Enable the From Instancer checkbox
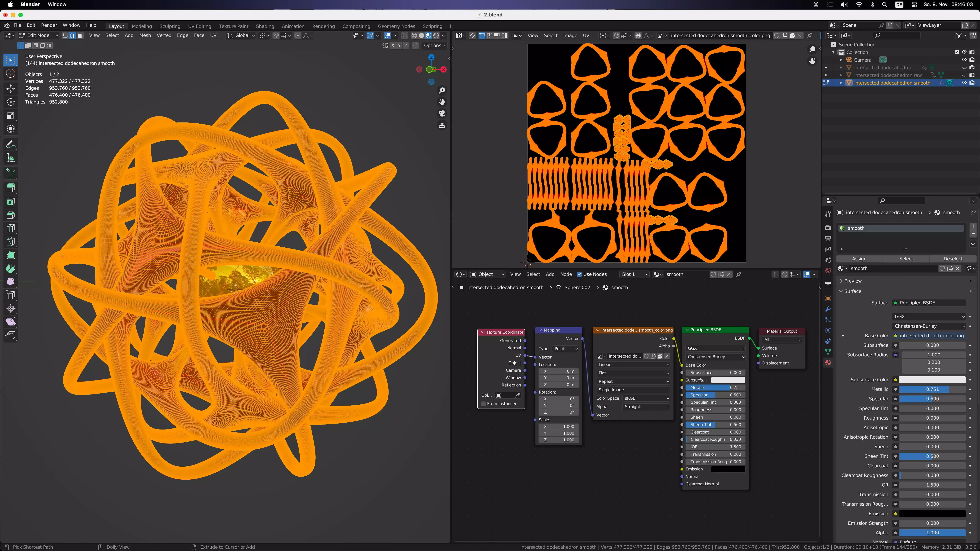 (x=483, y=403)
